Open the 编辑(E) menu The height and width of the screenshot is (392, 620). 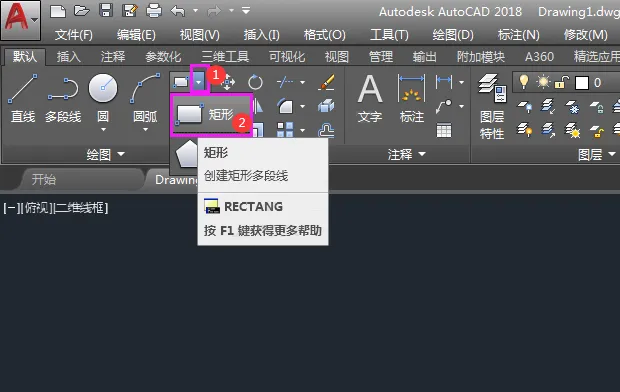click(136, 35)
